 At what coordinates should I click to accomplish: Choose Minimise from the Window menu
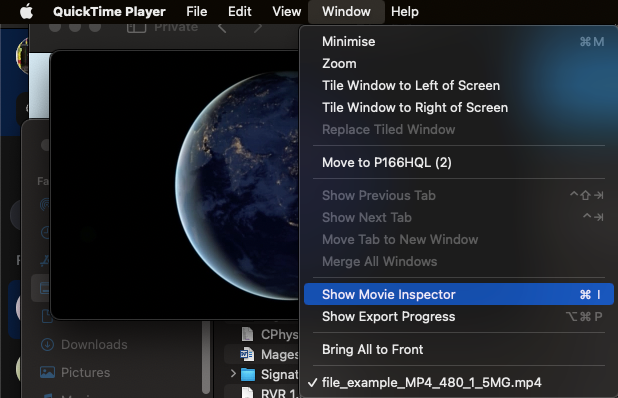(459, 41)
